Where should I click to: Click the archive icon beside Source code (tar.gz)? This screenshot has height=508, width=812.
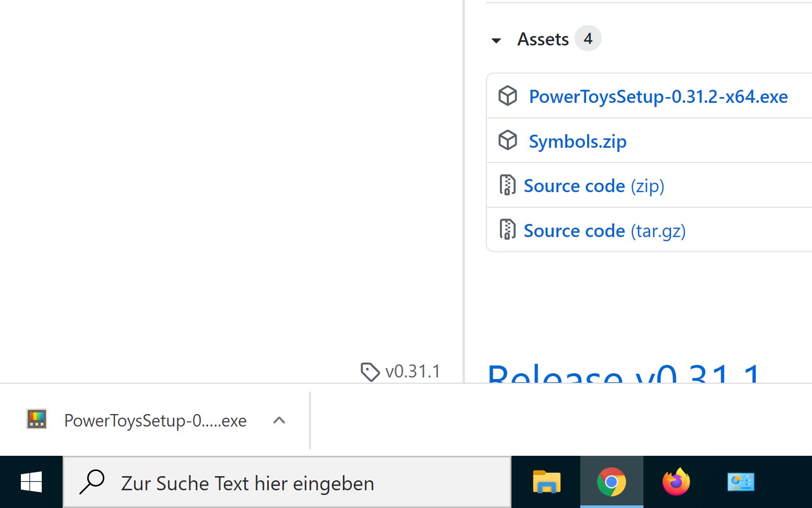[x=506, y=230]
